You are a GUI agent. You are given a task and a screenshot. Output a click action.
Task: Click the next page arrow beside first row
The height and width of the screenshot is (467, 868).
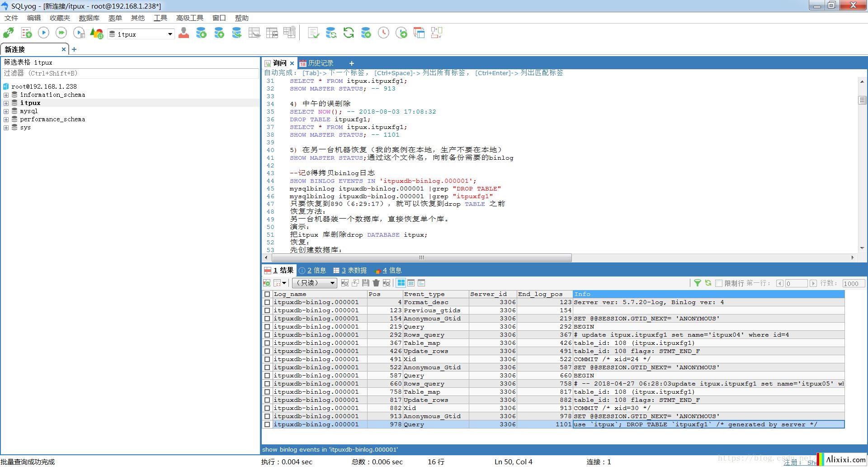[813, 283]
